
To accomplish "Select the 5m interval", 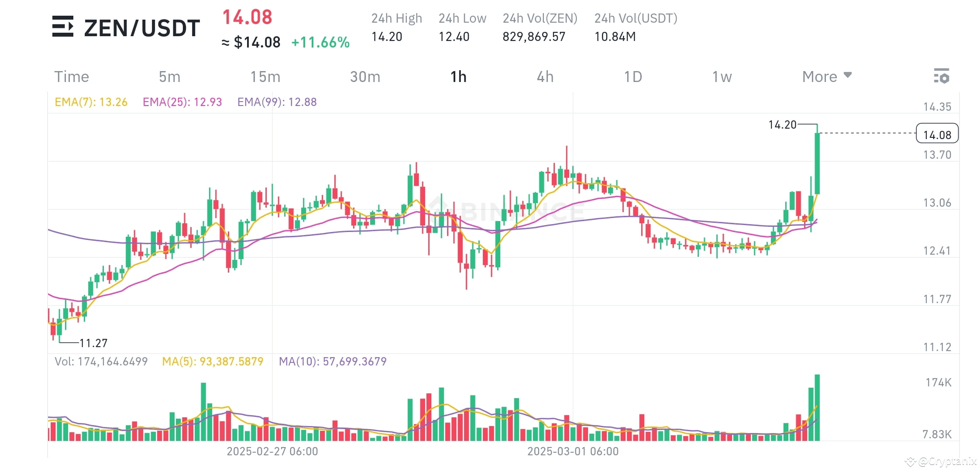I will tap(169, 76).
